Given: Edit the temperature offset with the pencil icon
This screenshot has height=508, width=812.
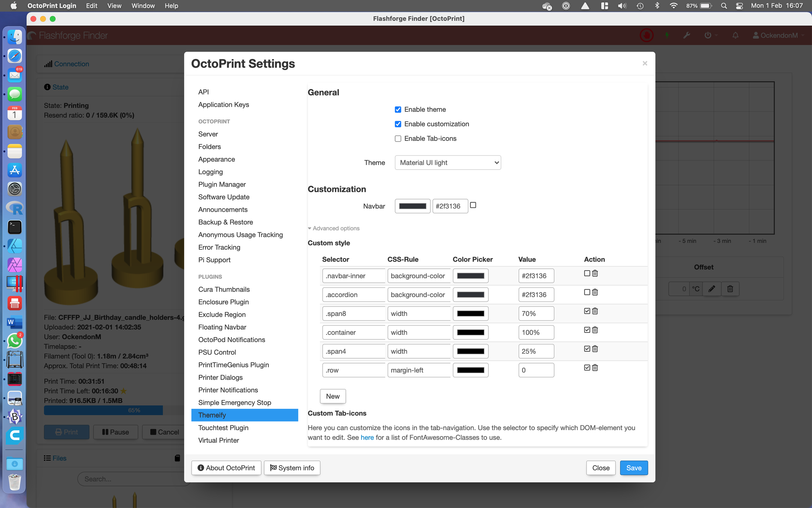Looking at the screenshot, I should pyautogui.click(x=712, y=289).
